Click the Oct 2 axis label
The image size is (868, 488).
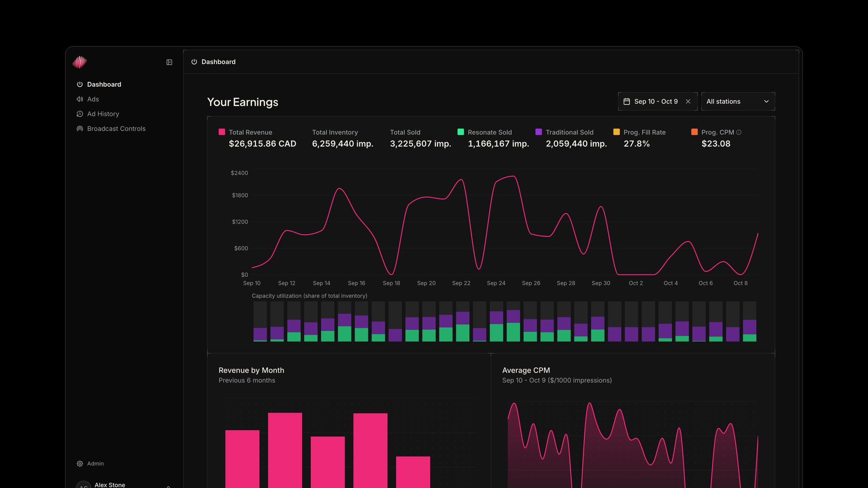tap(636, 283)
